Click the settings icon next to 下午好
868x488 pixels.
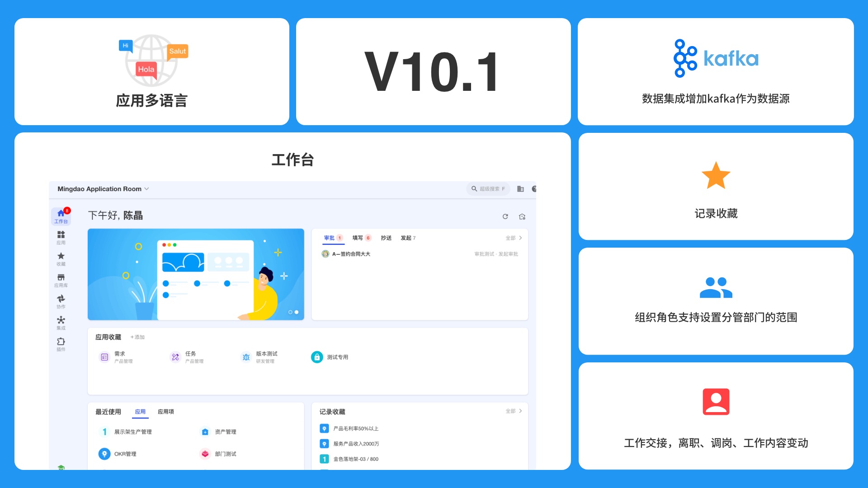(522, 216)
